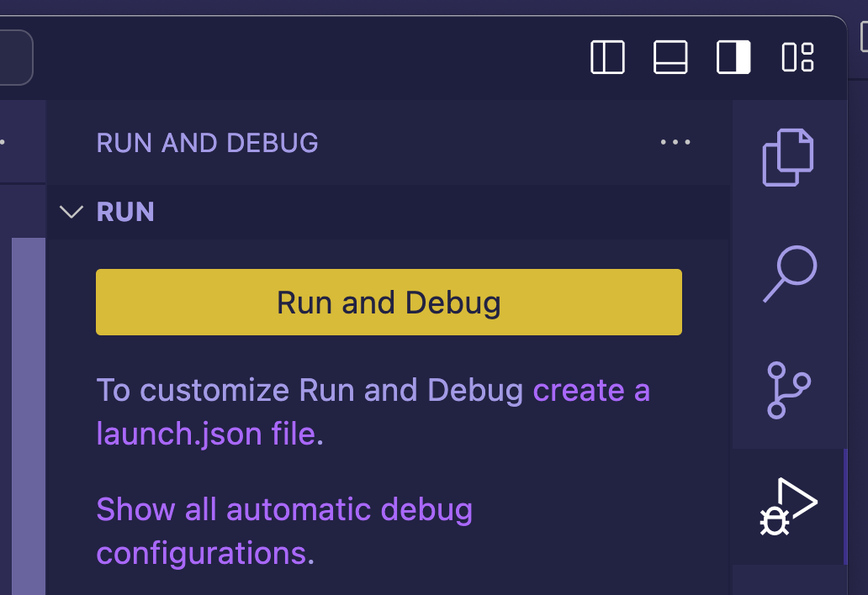The width and height of the screenshot is (868, 595).
Task: Toggle the secondary side bar
Action: [x=733, y=59]
